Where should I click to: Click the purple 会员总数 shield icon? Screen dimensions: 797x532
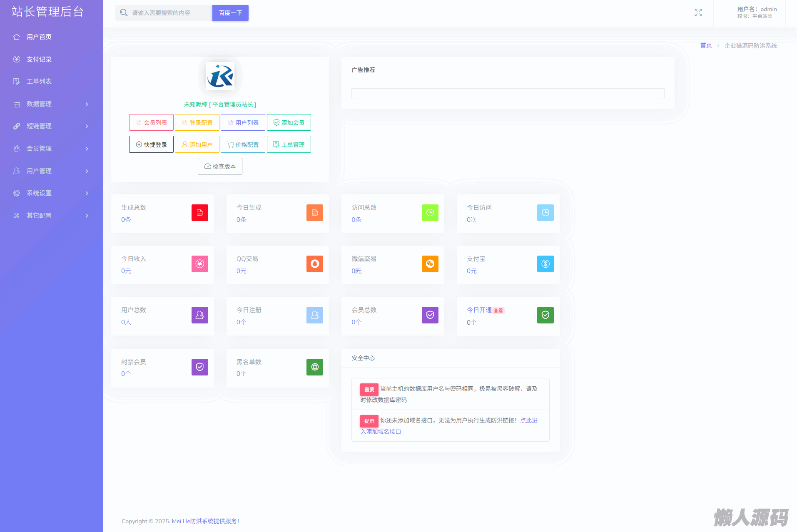click(x=430, y=315)
